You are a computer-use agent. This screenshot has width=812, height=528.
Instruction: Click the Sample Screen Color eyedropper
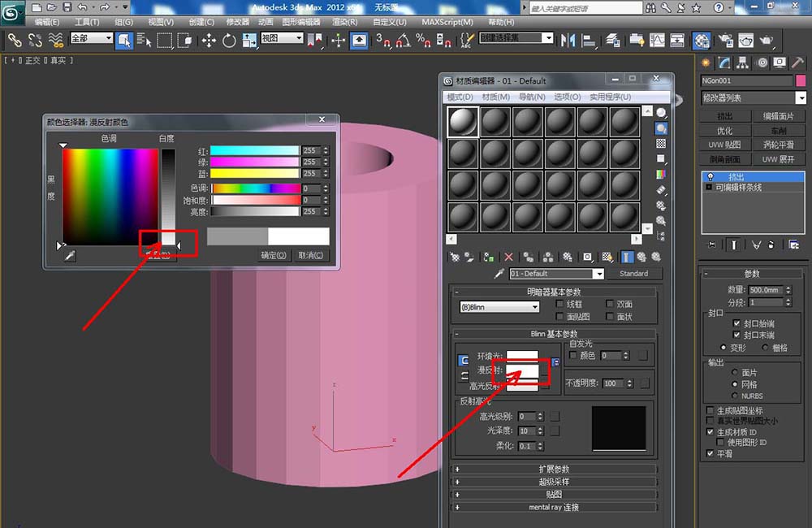click(70, 255)
